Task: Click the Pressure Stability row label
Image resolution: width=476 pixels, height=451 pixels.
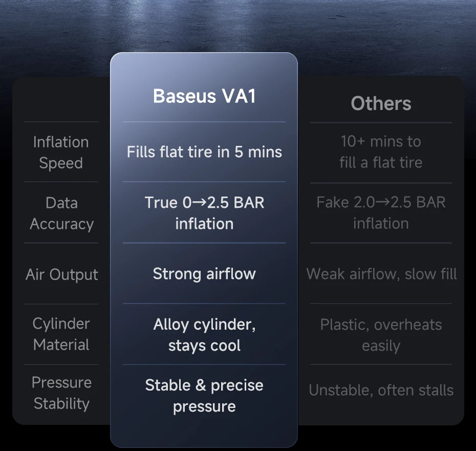Action: click(61, 393)
